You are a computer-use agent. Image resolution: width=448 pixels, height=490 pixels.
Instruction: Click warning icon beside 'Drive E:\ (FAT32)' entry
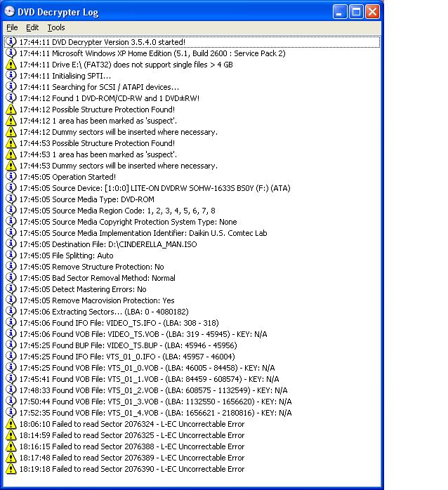point(11,65)
